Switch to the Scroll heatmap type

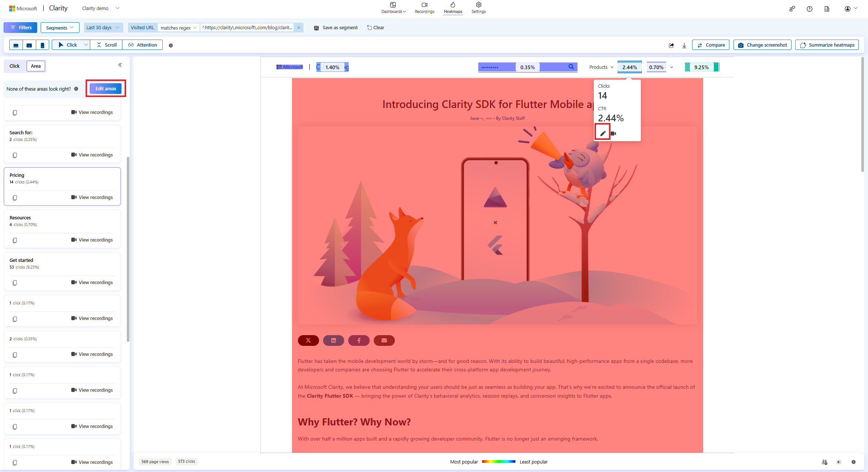click(x=106, y=45)
